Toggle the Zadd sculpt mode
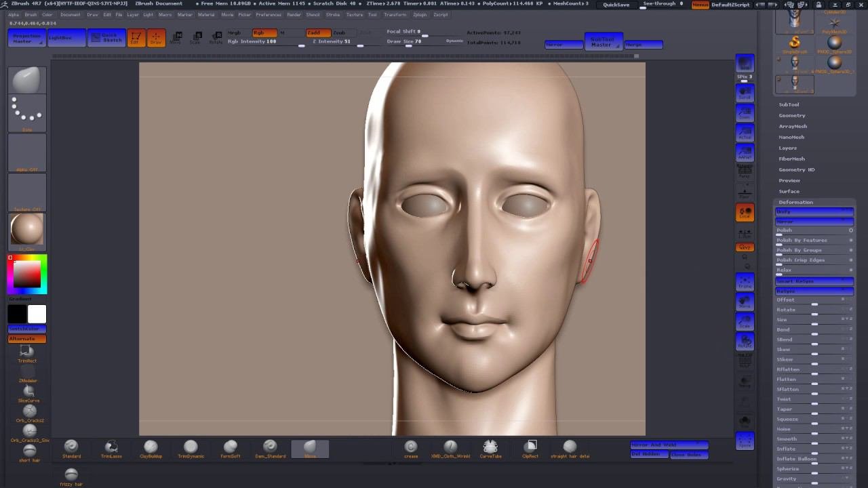The width and height of the screenshot is (868, 488). click(317, 33)
